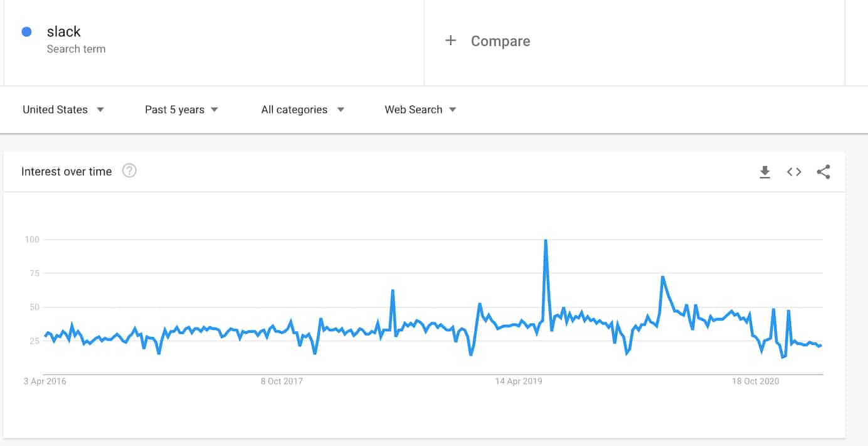Open the Web Search type dropdown
This screenshot has width=868, height=446.
tap(421, 110)
